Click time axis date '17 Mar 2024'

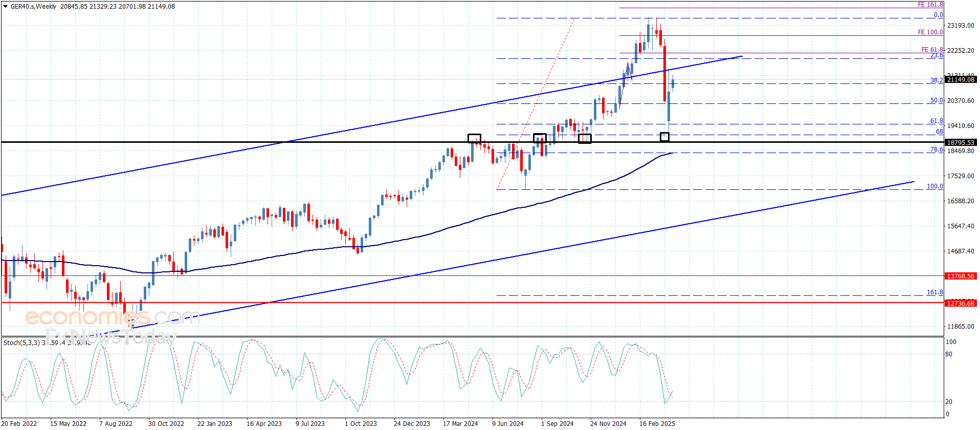(x=460, y=423)
